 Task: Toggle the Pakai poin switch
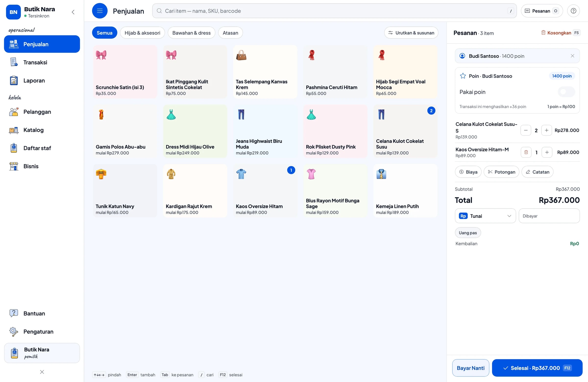566,92
